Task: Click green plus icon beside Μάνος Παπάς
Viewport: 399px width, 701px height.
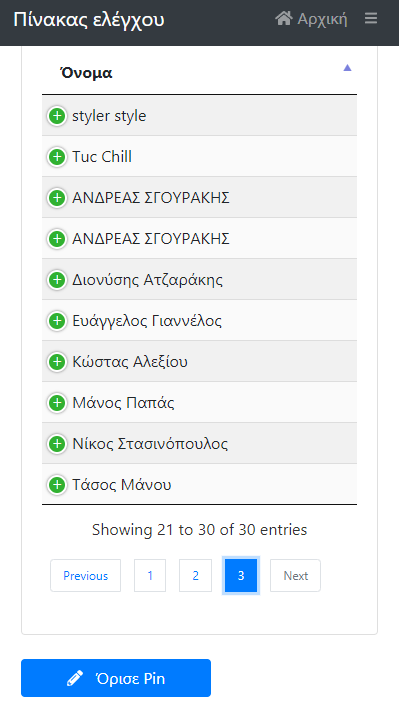Action: tap(57, 403)
